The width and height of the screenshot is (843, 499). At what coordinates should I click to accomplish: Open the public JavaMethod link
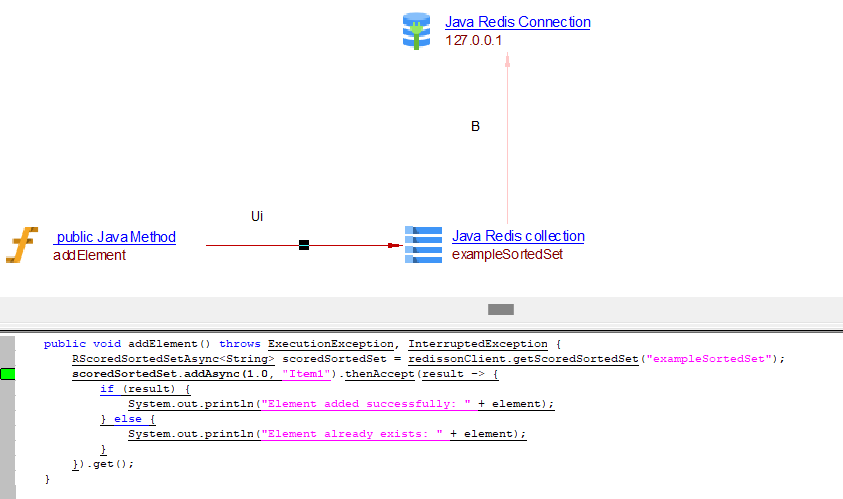(x=115, y=237)
